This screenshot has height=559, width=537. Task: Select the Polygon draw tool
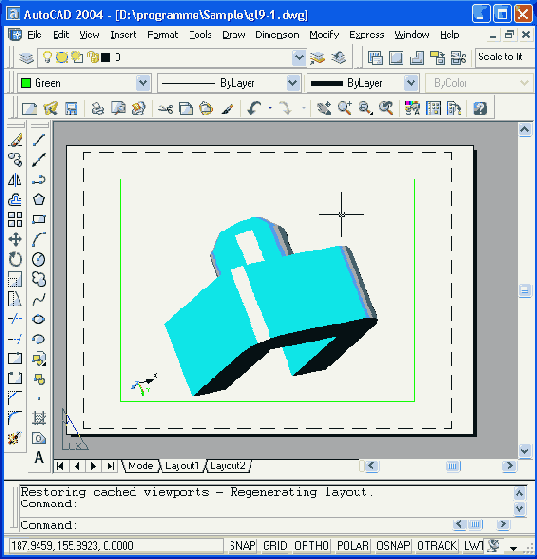point(39,200)
